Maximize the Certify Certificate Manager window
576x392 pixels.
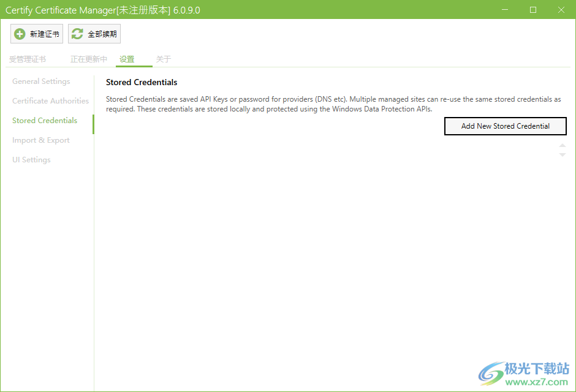[x=533, y=10]
